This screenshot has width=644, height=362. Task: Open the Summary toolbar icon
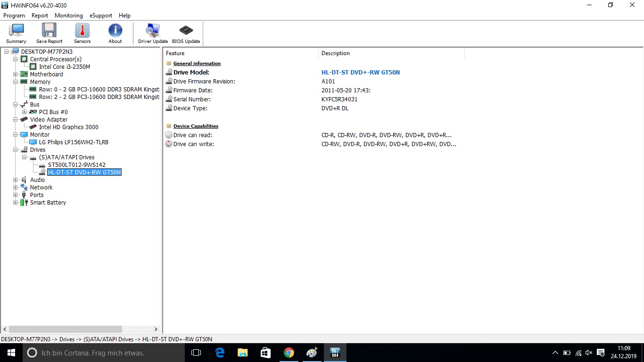pos(17,33)
